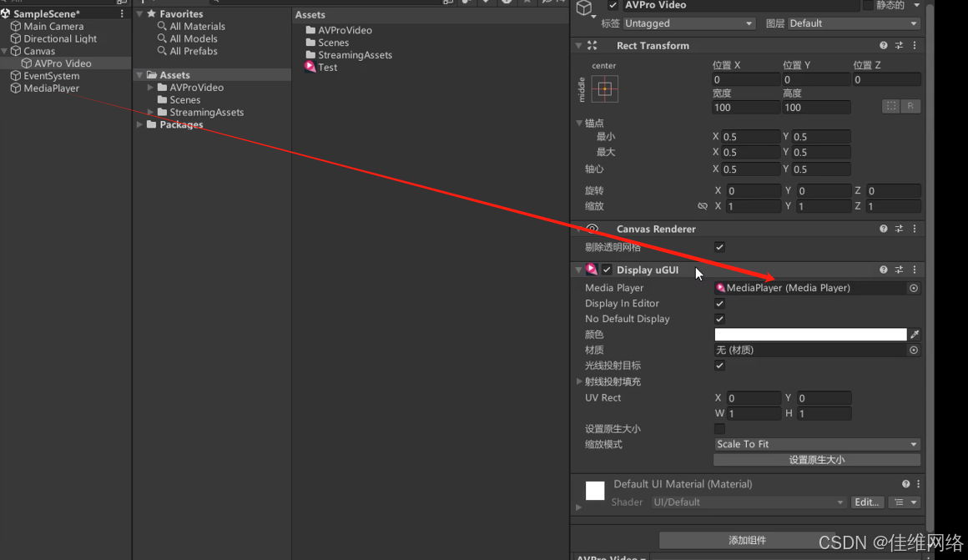This screenshot has width=968, height=560.
Task: Disable the Display uGUI component checkbox
Action: [x=607, y=270]
